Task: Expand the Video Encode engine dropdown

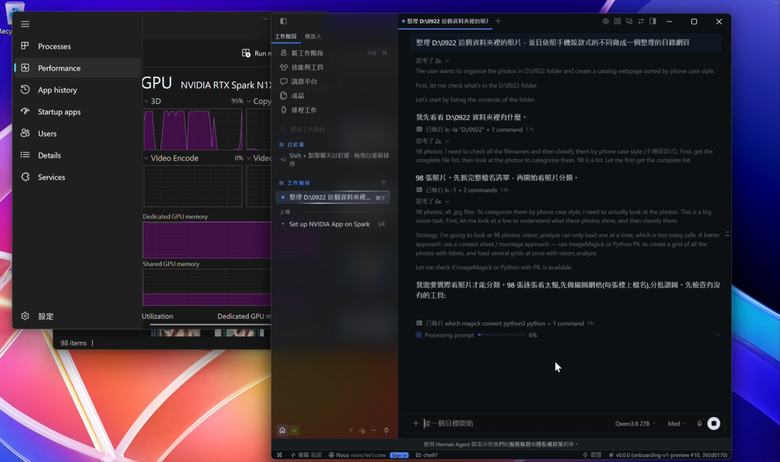Action: coord(146,158)
